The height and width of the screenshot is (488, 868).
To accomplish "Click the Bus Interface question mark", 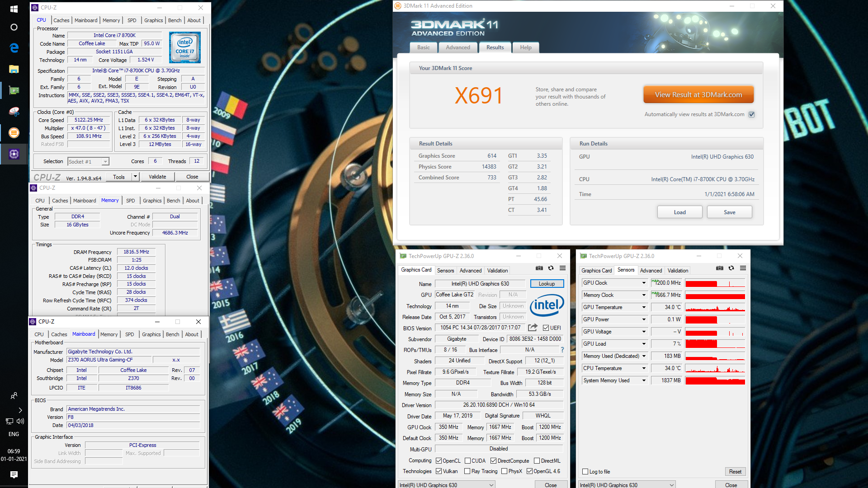I will click(x=562, y=350).
